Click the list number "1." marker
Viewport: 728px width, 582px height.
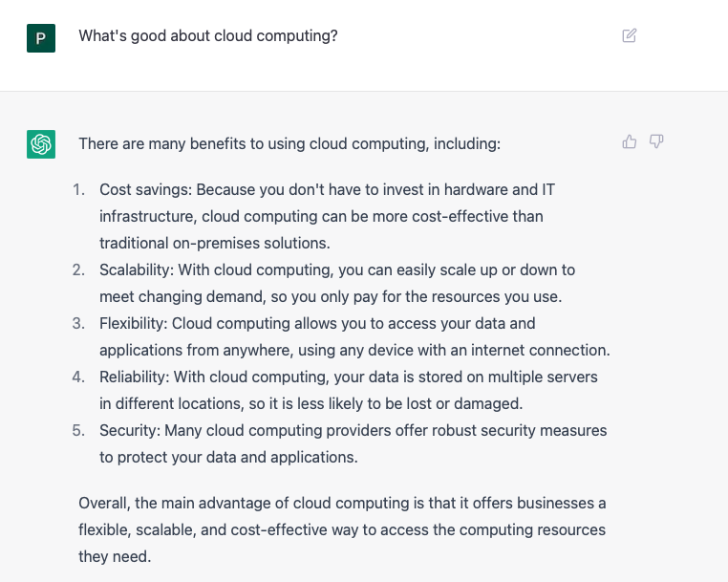78,189
